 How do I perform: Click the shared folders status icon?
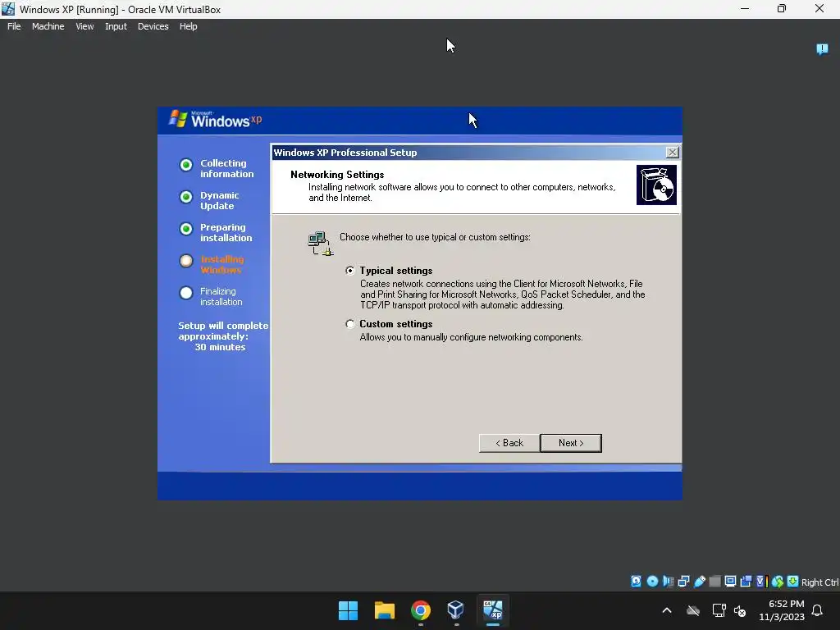click(714, 582)
